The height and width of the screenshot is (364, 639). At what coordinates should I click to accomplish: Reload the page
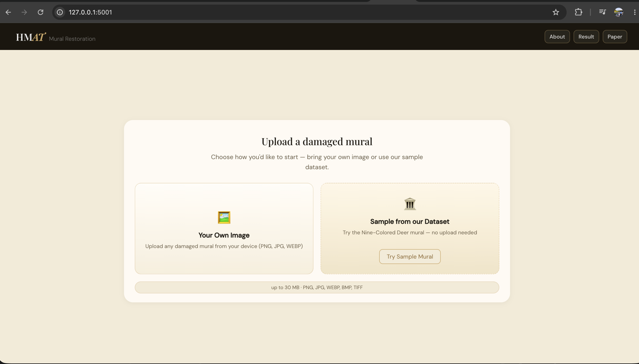pyautogui.click(x=41, y=13)
